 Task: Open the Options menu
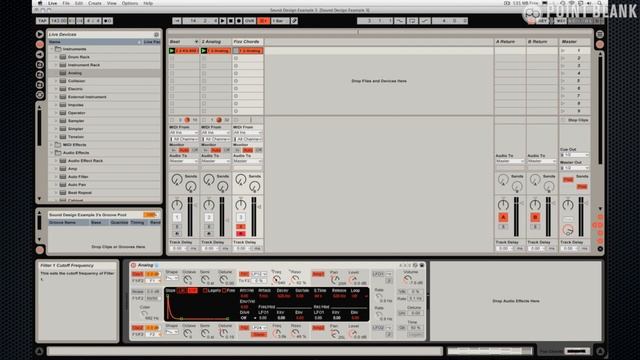pyautogui.click(x=130, y=3)
